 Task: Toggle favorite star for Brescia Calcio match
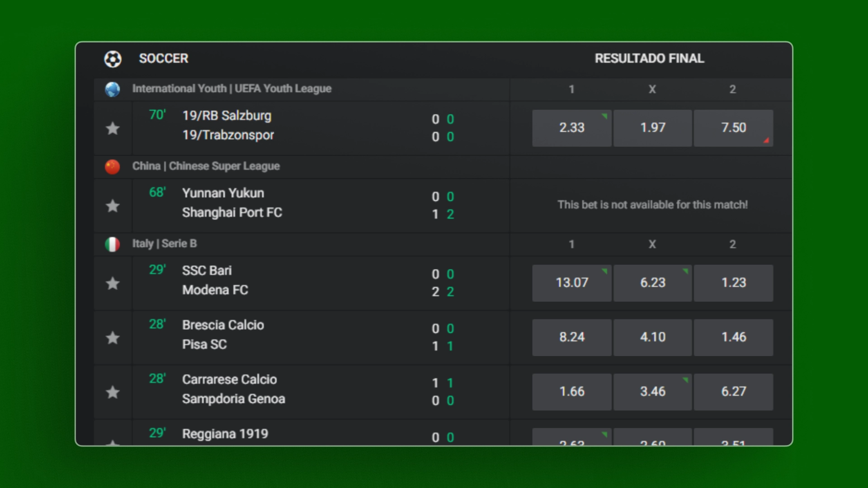tap(113, 338)
